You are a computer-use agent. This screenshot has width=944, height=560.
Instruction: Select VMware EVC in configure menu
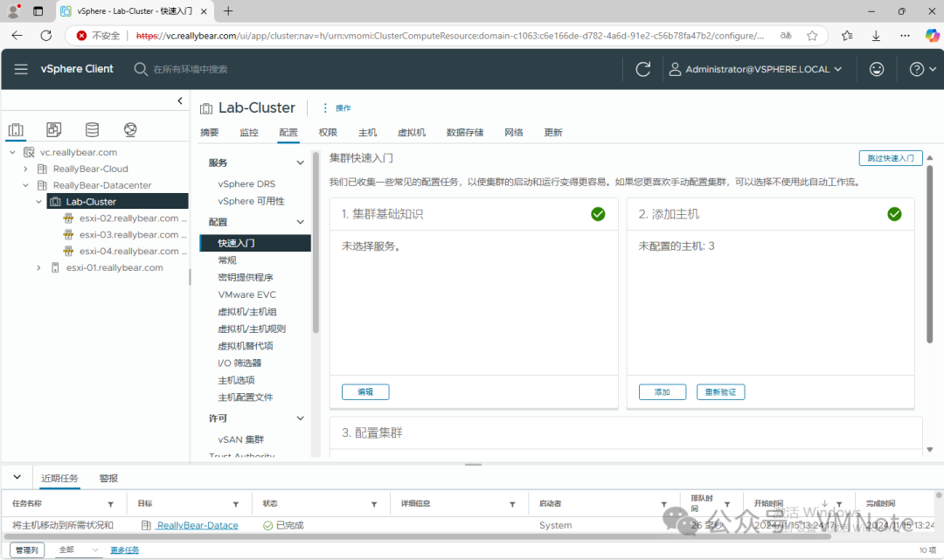click(246, 294)
